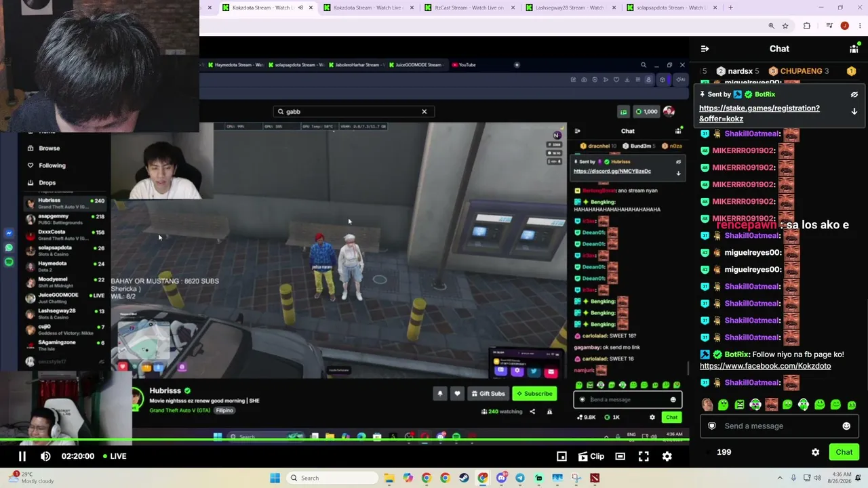Image resolution: width=868 pixels, height=488 pixels.
Task: Show hidden system tray icons chevron
Action: click(780, 478)
